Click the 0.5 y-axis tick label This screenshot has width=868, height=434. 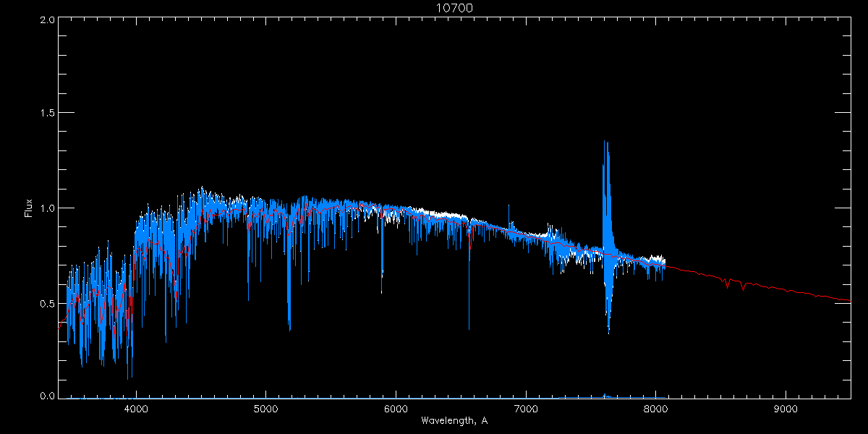coord(48,303)
